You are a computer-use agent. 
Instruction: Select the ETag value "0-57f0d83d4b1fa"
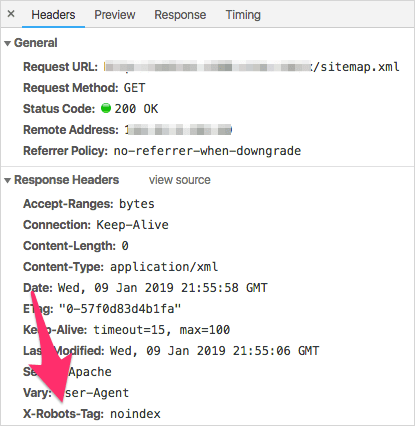[120, 309]
